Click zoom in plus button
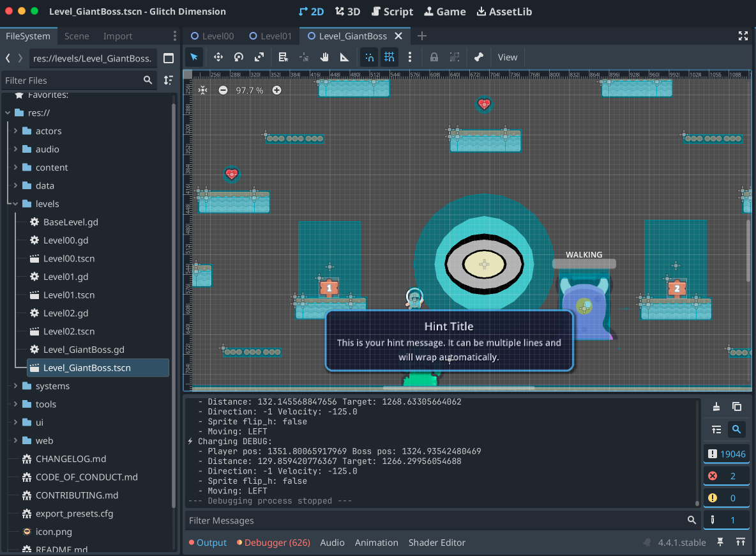Image resolution: width=756 pixels, height=556 pixels. click(x=277, y=90)
